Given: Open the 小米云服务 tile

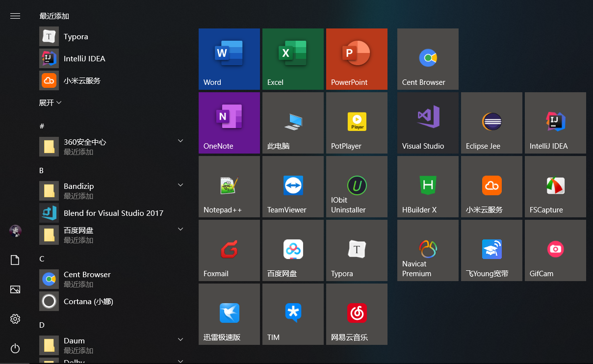Looking at the screenshot, I should pyautogui.click(x=491, y=186).
